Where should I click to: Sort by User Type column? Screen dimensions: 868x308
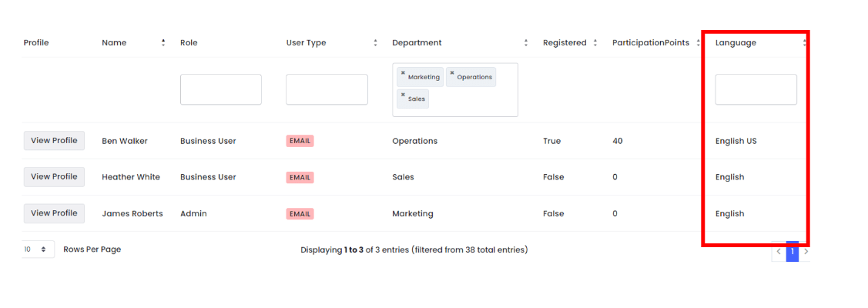point(375,43)
